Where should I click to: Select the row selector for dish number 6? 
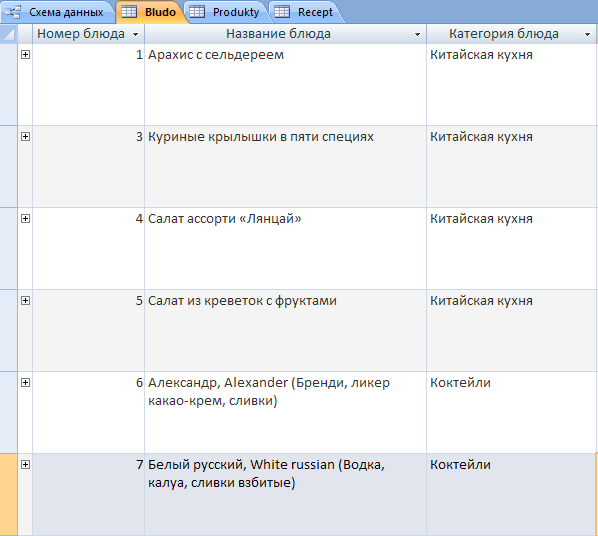pos(8,413)
